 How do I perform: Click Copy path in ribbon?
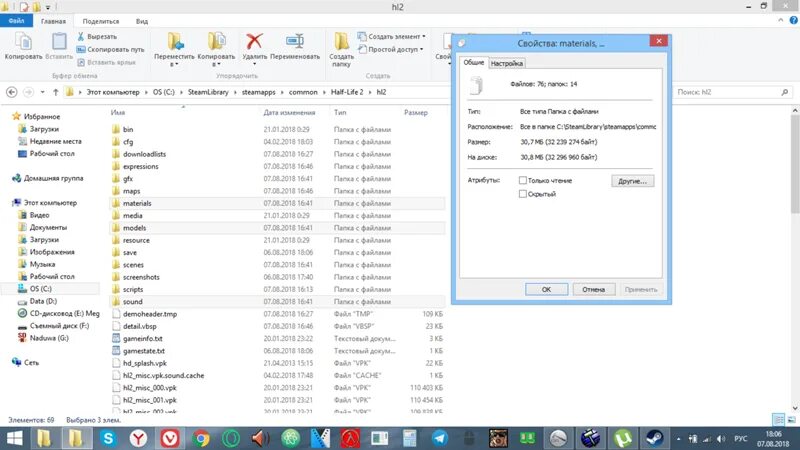click(x=110, y=49)
